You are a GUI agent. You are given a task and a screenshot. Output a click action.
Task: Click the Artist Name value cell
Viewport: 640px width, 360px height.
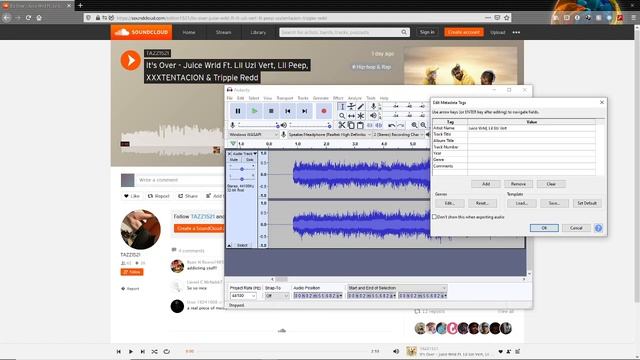tap(531, 128)
